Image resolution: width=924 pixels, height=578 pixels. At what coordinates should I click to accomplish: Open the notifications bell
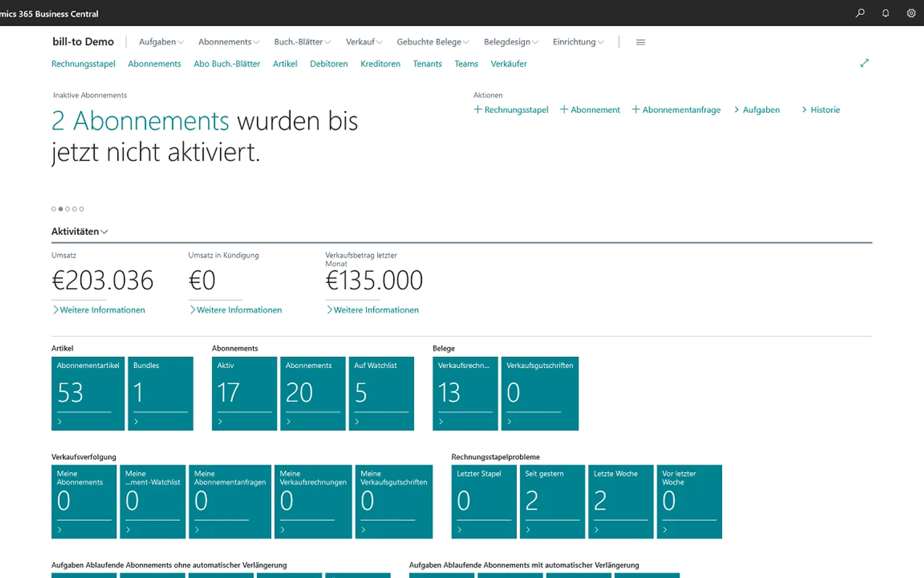tap(885, 13)
